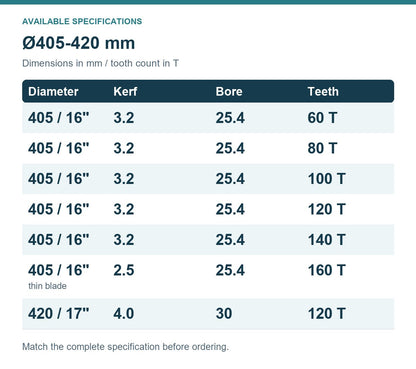This screenshot has width=416, height=369.
Task: Select the '2.5' kerf value
Action: point(124,270)
